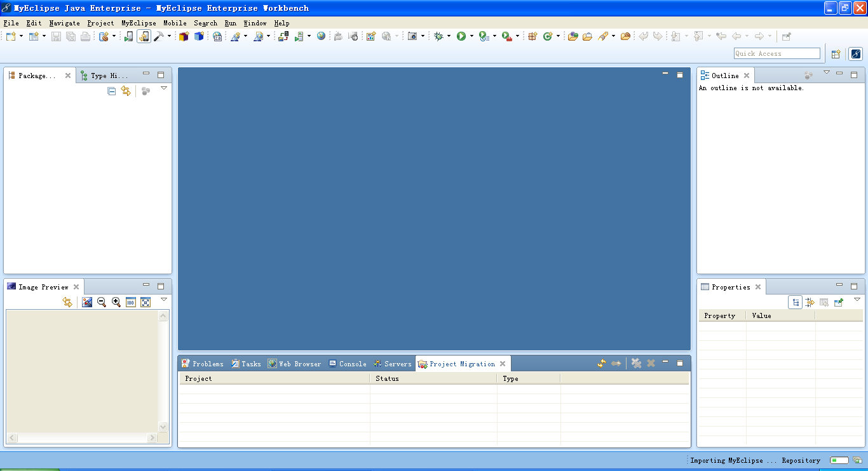Click the blue cube new component icon

[x=199, y=36]
